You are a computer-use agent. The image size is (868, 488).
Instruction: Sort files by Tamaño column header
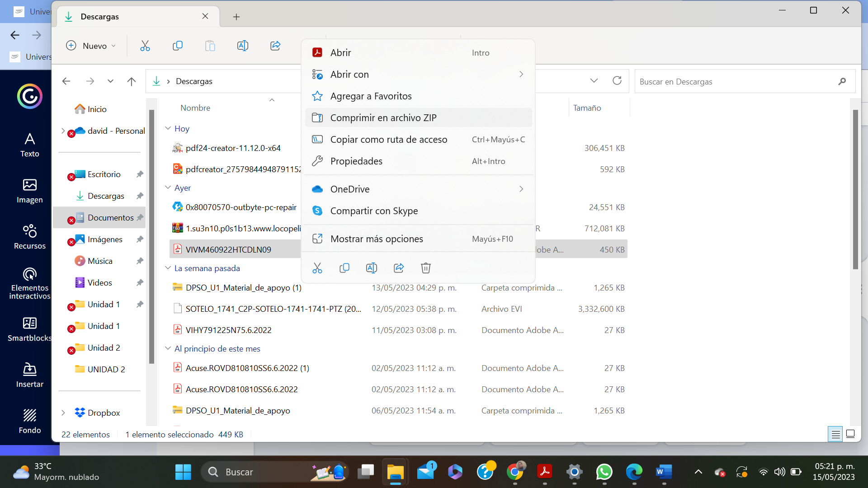point(587,108)
